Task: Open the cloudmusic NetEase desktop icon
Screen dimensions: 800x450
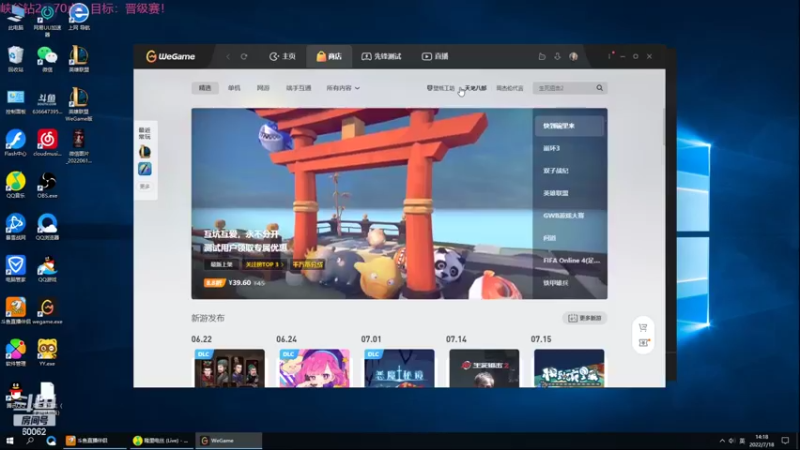Action: pyautogui.click(x=47, y=142)
